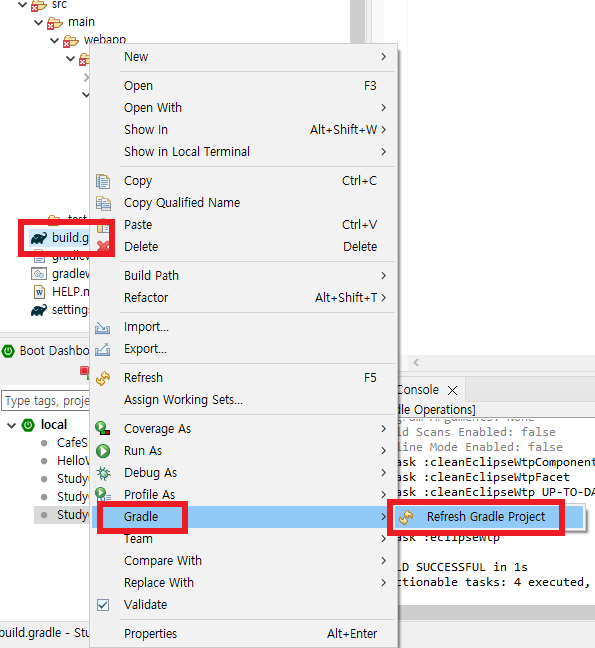Click the Export icon in the menu
This screenshot has height=648, width=595.
click(x=102, y=350)
